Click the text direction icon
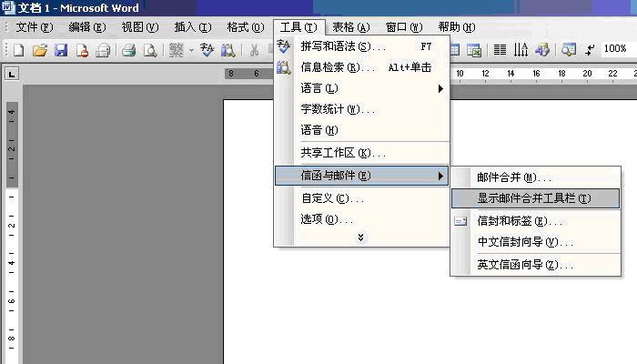This screenshot has width=637, height=364. 521,50
